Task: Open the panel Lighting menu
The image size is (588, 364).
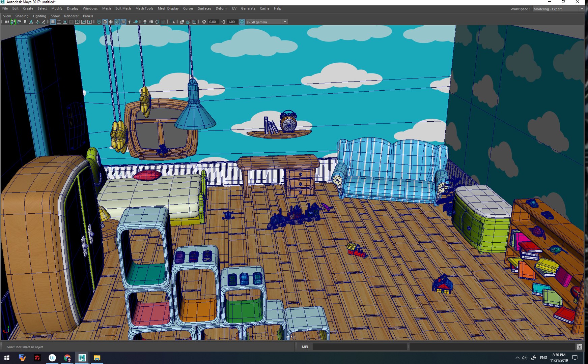Action: pos(39,16)
